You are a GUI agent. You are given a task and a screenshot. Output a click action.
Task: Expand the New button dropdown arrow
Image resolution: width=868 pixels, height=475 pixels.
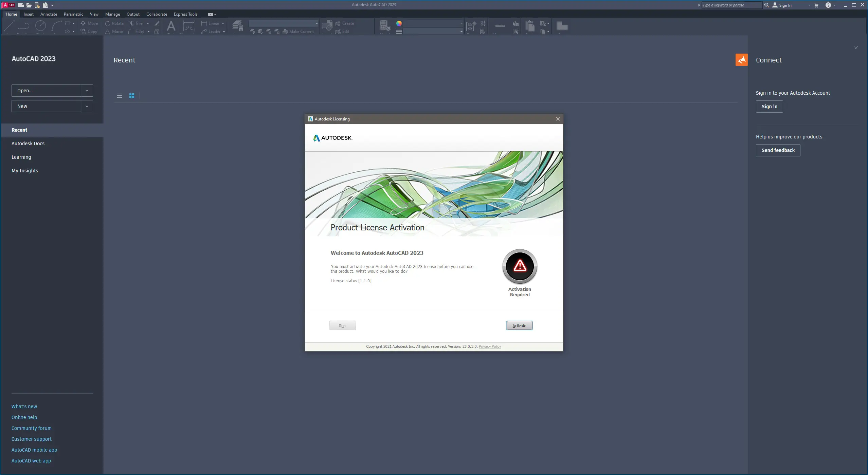pos(87,106)
